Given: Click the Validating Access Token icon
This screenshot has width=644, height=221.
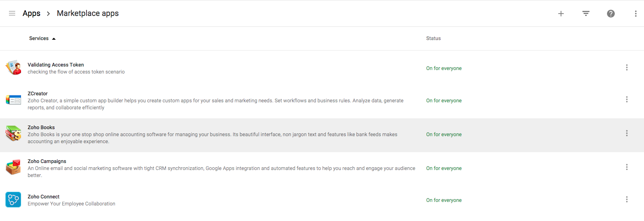Looking at the screenshot, I should (13, 68).
